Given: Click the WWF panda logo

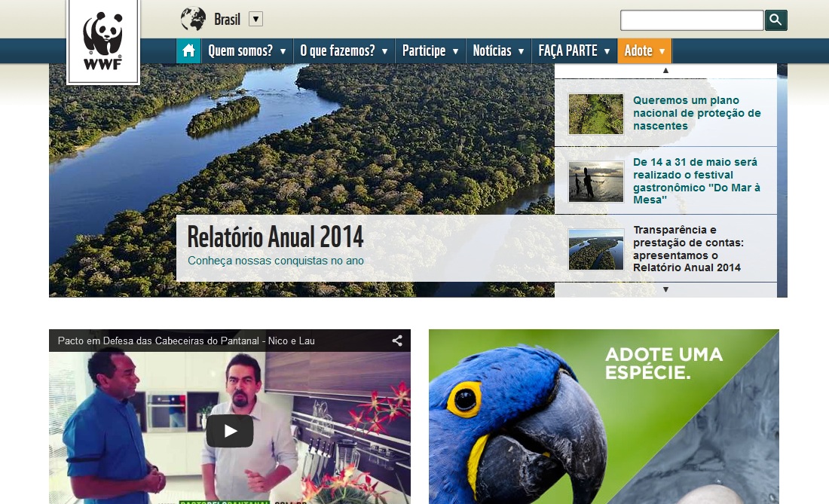Looking at the screenshot, I should [102, 41].
